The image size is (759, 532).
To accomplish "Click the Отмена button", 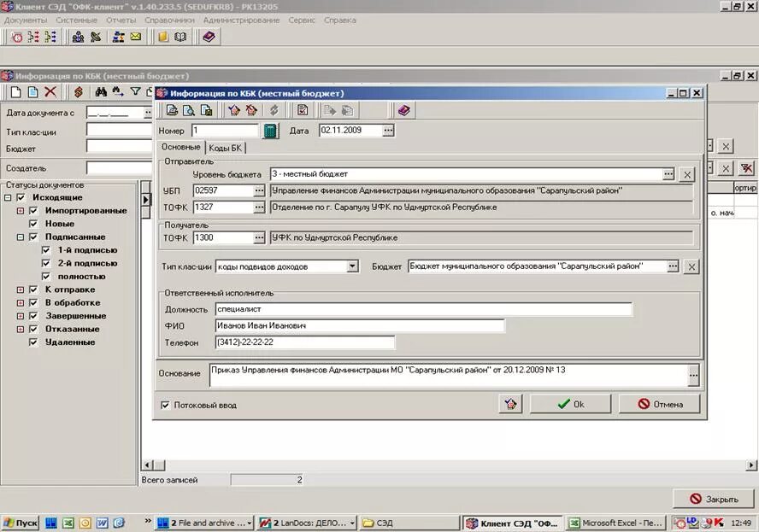I will tap(659, 404).
